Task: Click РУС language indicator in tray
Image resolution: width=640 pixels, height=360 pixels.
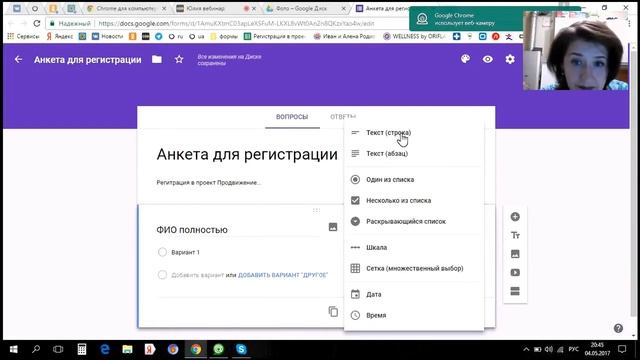Action: [x=573, y=349]
